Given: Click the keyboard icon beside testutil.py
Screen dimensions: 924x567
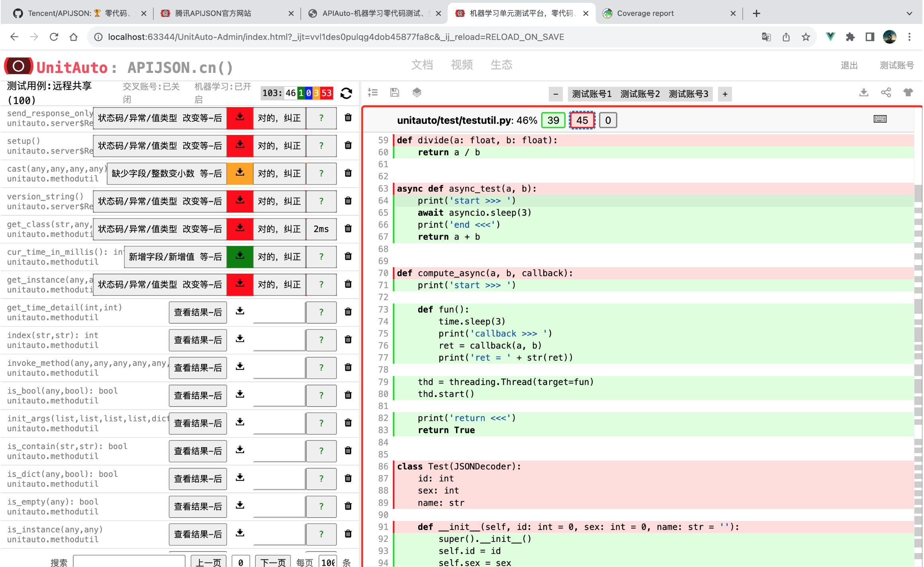Looking at the screenshot, I should coord(880,119).
